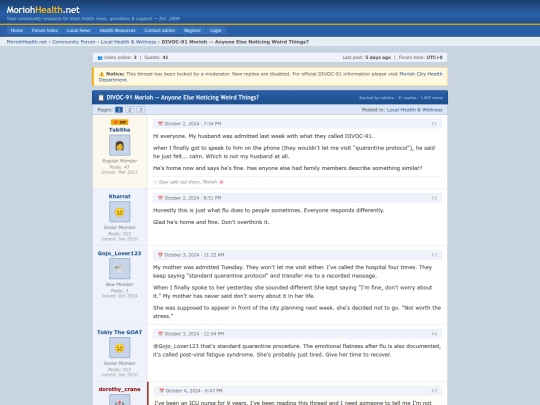Open post number #3 permalink
Image resolution: width=540 pixels, height=405 pixels.
pos(434,255)
